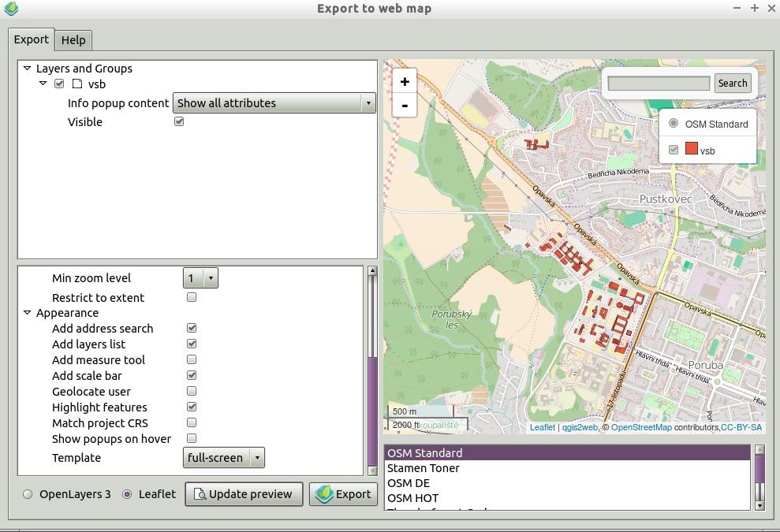Open the Template dropdown

point(224,457)
